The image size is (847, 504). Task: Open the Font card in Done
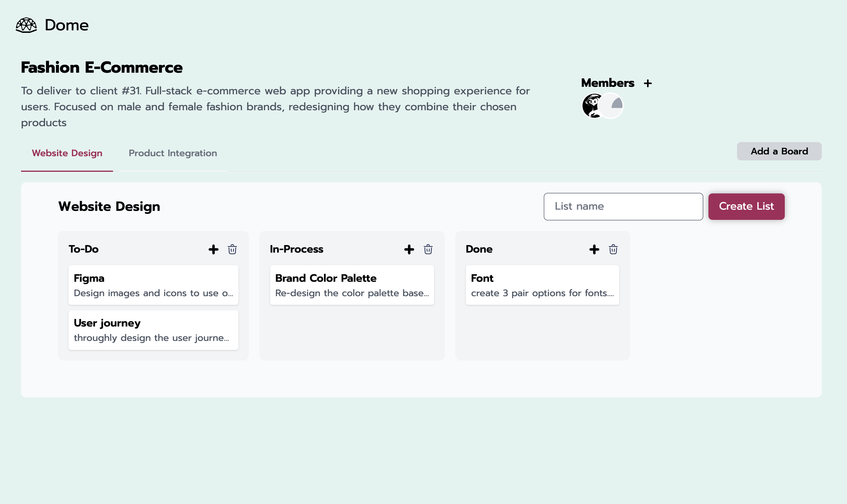coord(542,285)
